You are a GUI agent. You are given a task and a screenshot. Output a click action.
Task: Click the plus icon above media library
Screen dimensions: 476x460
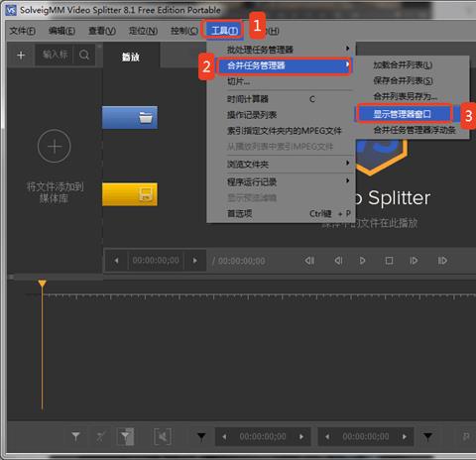[x=21, y=56]
